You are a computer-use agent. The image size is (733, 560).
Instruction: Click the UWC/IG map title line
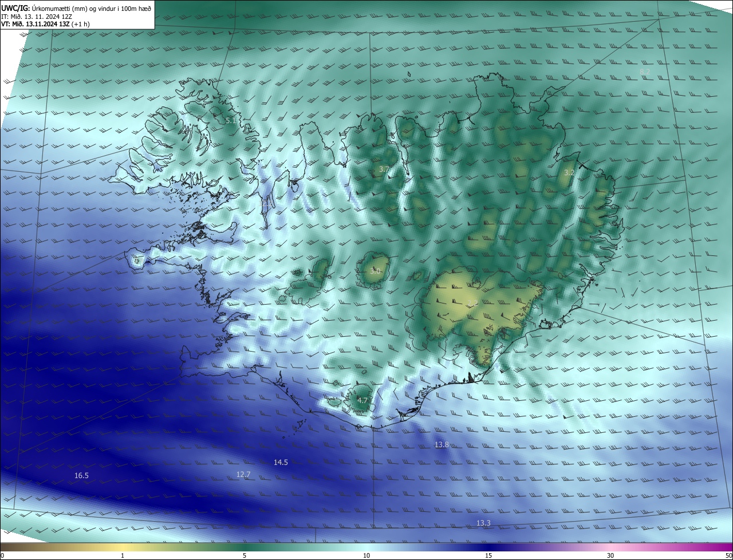coord(76,7)
